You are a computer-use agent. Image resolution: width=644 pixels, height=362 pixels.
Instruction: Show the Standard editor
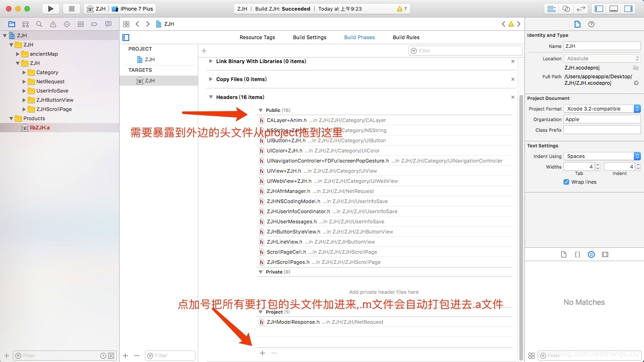[x=551, y=9]
